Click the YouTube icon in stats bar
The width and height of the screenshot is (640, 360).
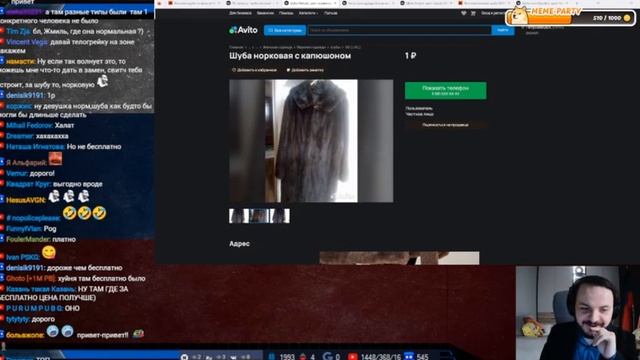(353, 357)
